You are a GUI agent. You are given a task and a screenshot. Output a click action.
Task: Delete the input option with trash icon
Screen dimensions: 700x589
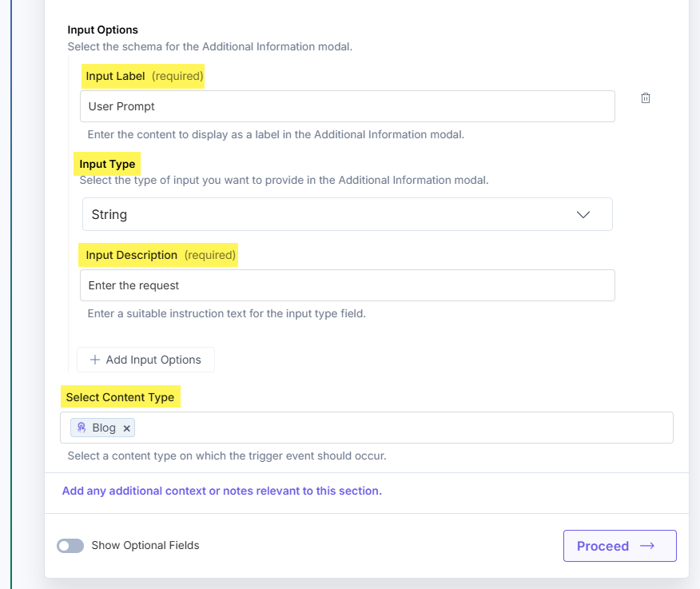click(x=645, y=98)
